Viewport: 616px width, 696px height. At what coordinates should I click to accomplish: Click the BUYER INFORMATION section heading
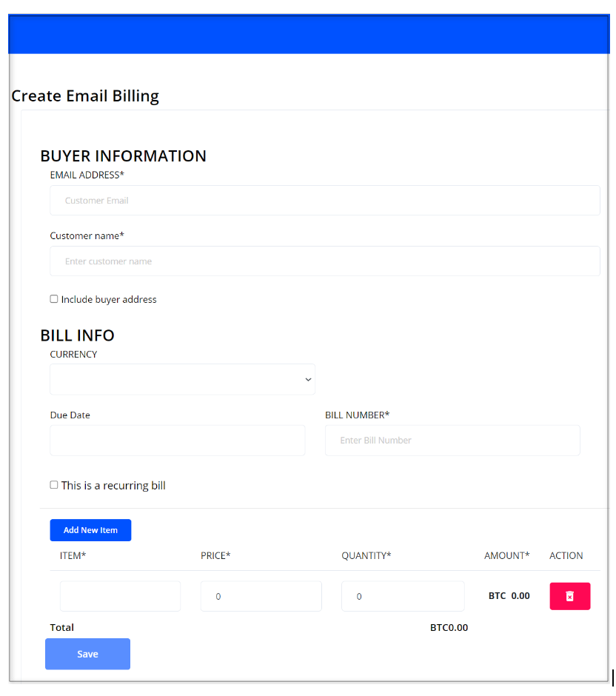click(124, 156)
